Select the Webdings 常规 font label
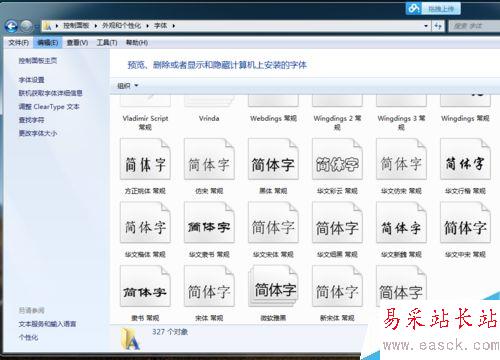Image resolution: width=500 pixels, height=360 pixels. point(273,118)
